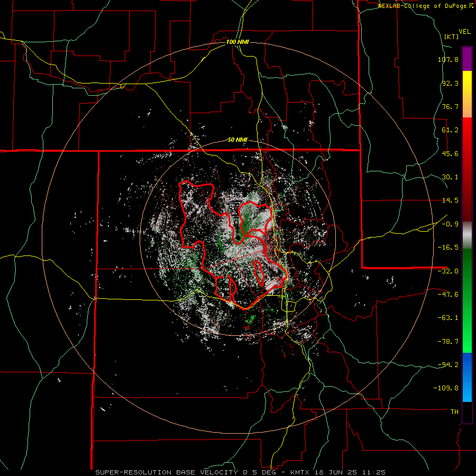The height and width of the screenshot is (476, 476).
Task: Click the -63.1 velocity scale value
Action: click(x=448, y=318)
